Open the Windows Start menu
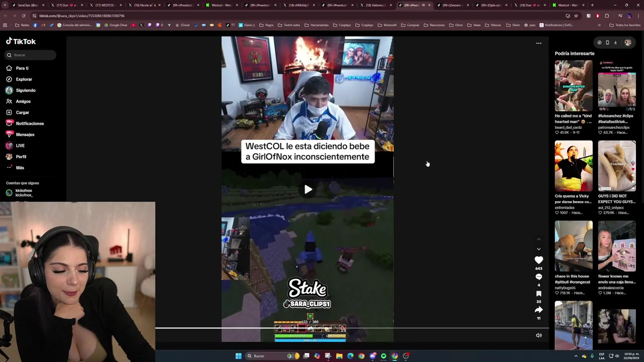The width and height of the screenshot is (644, 362). (238, 356)
